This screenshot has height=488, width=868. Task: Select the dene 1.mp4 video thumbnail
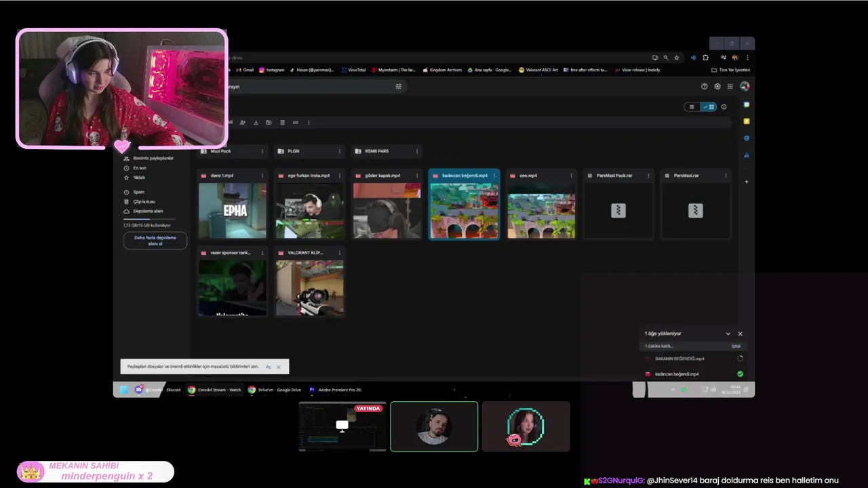tap(233, 210)
